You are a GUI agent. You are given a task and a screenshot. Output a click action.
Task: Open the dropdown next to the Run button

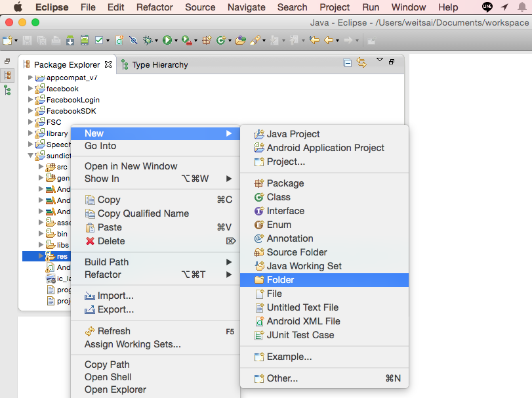[176, 41]
